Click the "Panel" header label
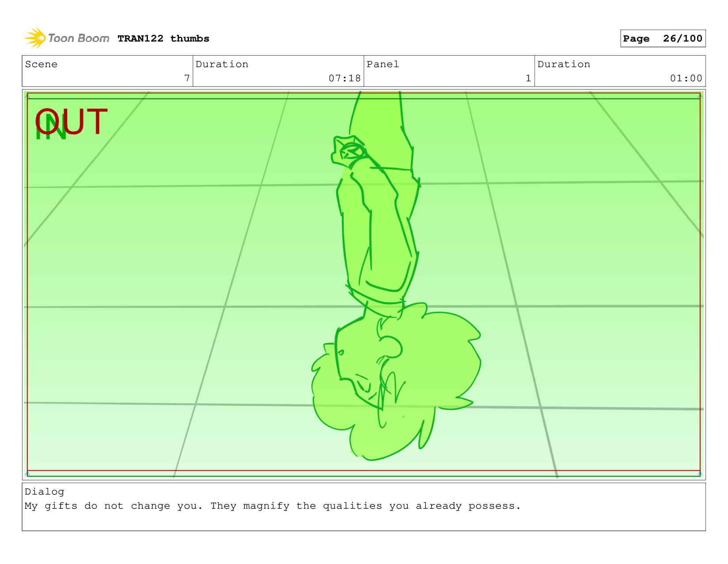 coord(383,64)
